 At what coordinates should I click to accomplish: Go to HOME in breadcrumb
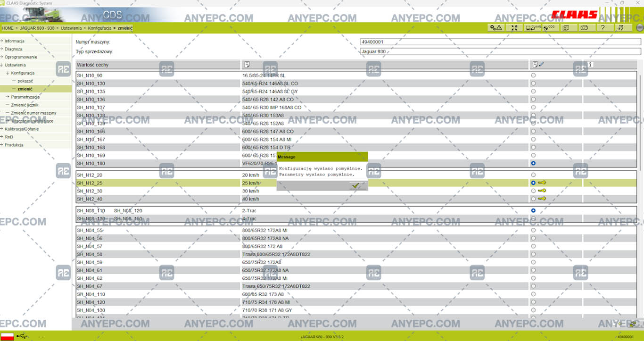[x=8, y=28]
